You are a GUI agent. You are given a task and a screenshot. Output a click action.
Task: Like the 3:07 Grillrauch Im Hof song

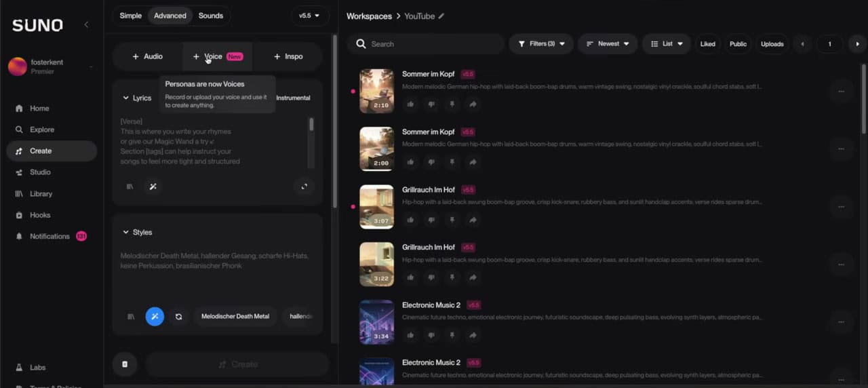410,220
